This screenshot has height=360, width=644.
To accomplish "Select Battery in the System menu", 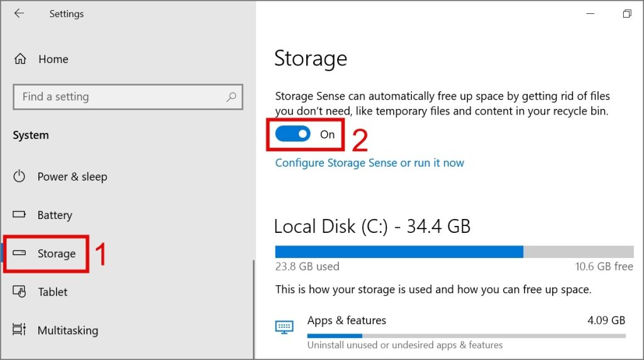I will click(x=55, y=215).
